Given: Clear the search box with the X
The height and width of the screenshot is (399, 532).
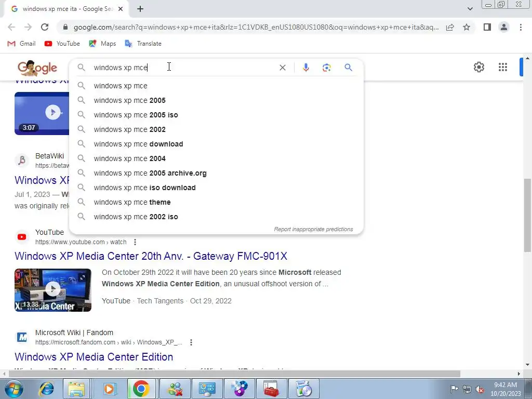Looking at the screenshot, I should tap(282, 68).
